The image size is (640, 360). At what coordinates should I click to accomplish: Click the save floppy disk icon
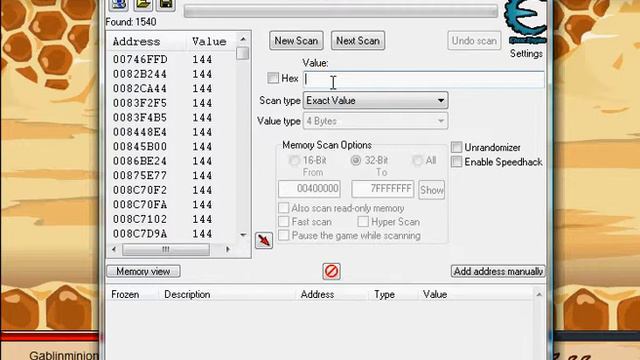click(x=166, y=4)
